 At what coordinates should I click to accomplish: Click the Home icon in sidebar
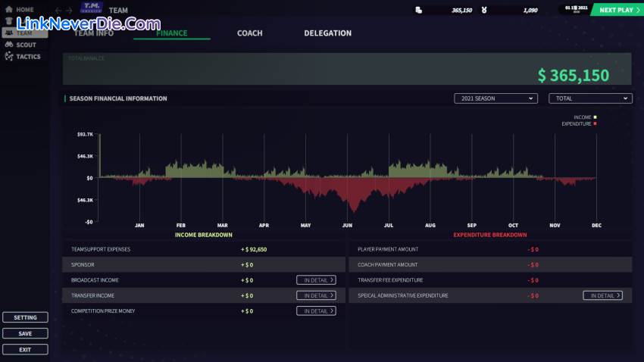[9, 10]
